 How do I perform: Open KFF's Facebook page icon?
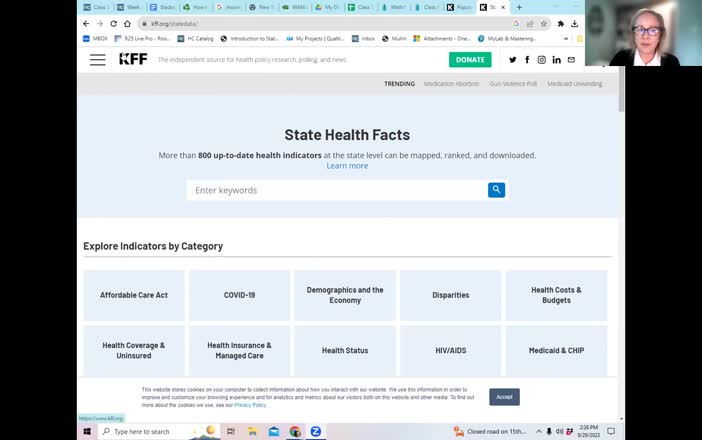[x=527, y=60]
